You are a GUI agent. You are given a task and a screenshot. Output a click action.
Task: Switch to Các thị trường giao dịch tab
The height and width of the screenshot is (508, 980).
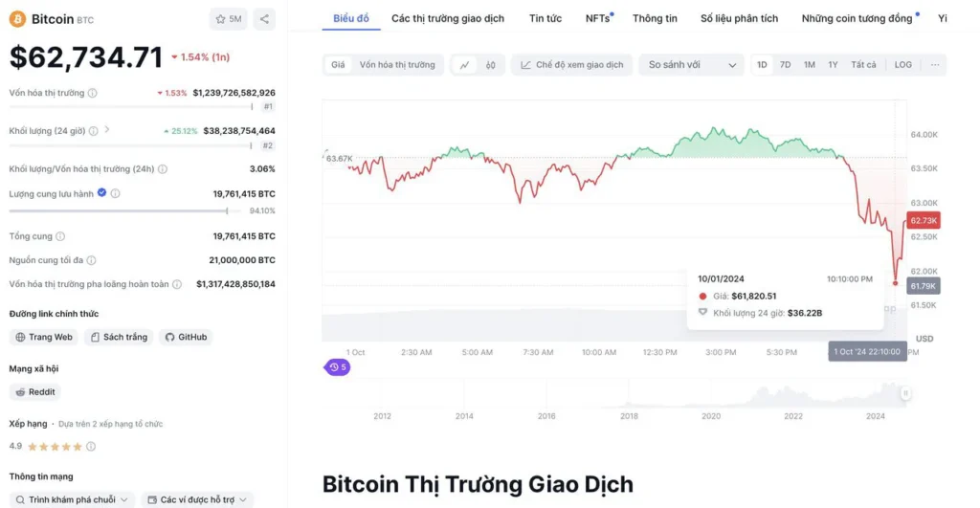pos(448,19)
